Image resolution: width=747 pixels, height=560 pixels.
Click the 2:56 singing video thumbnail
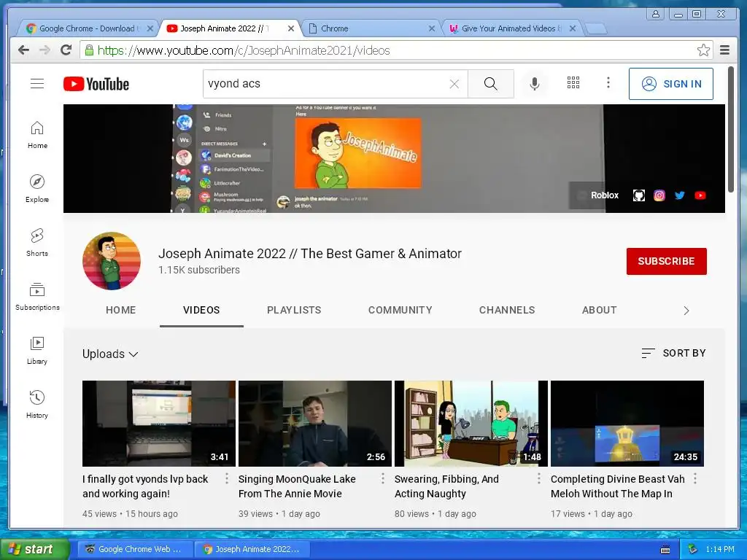pyautogui.click(x=315, y=424)
